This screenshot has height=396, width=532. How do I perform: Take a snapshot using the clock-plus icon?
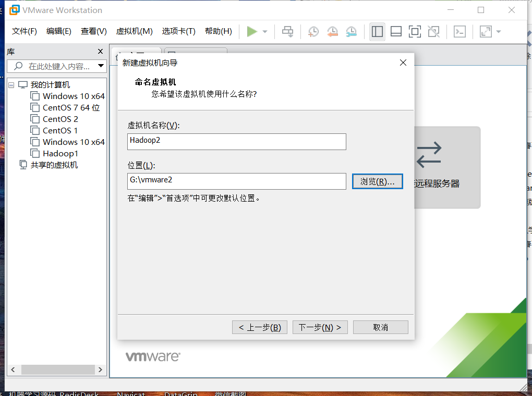(x=313, y=32)
